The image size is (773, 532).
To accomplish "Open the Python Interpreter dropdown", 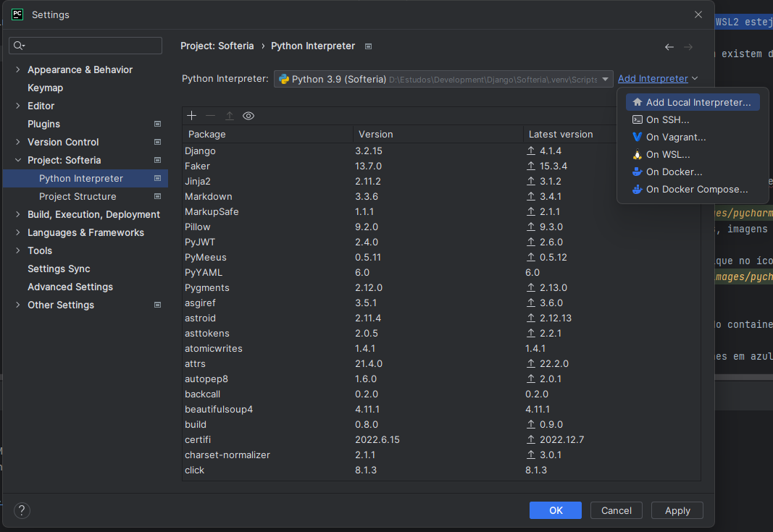I will tap(605, 79).
